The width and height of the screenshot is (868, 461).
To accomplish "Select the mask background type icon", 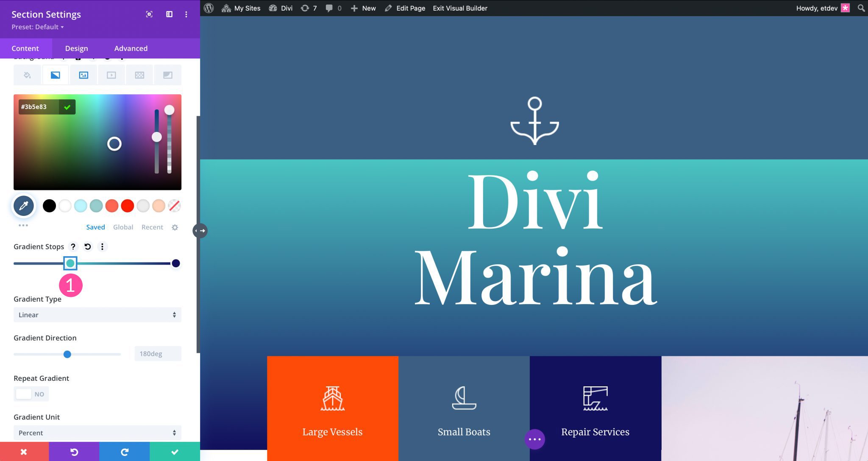I will click(x=167, y=75).
